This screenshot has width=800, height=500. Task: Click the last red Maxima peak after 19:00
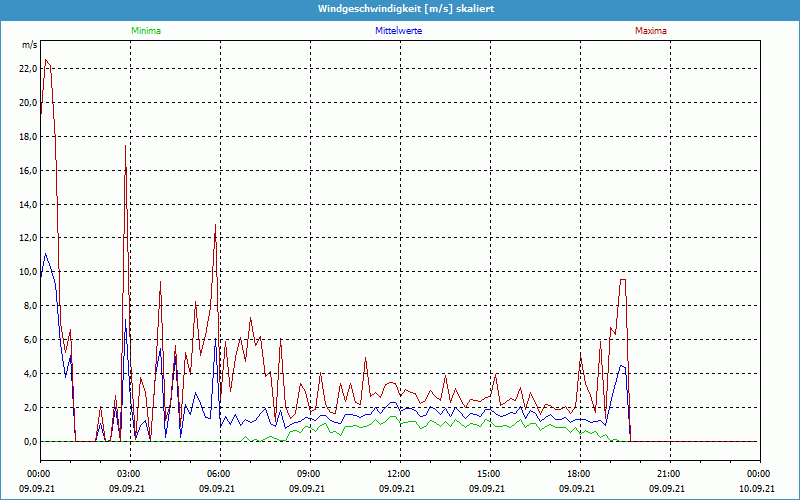pos(623,280)
